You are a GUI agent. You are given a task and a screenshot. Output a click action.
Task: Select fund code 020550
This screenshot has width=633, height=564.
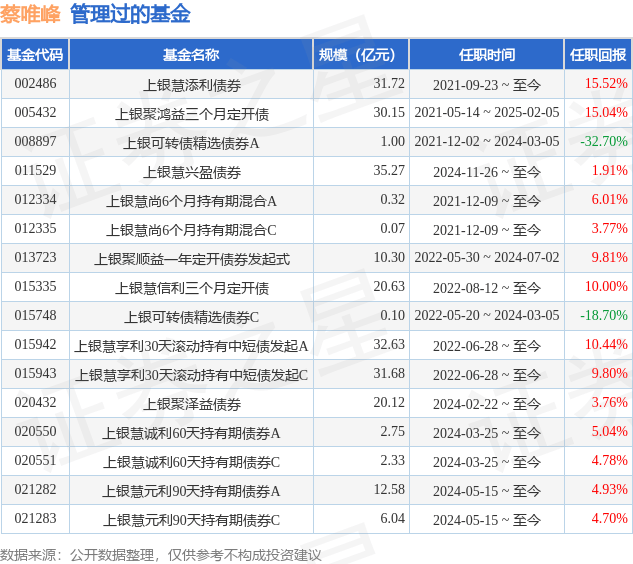35,432
